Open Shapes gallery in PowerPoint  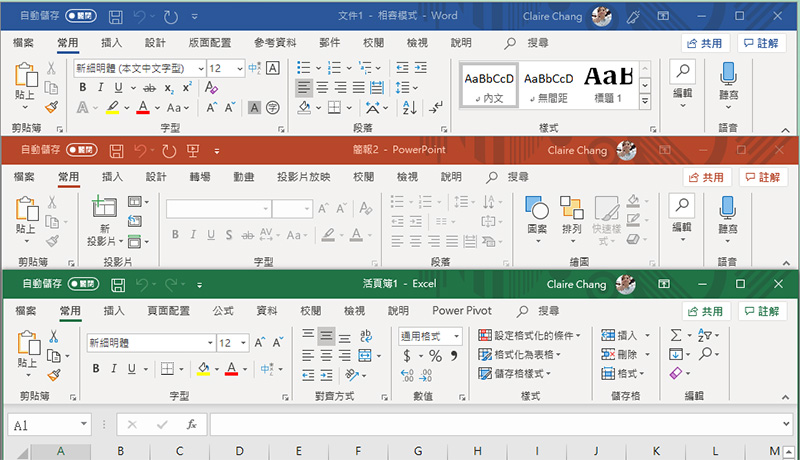tap(537, 219)
